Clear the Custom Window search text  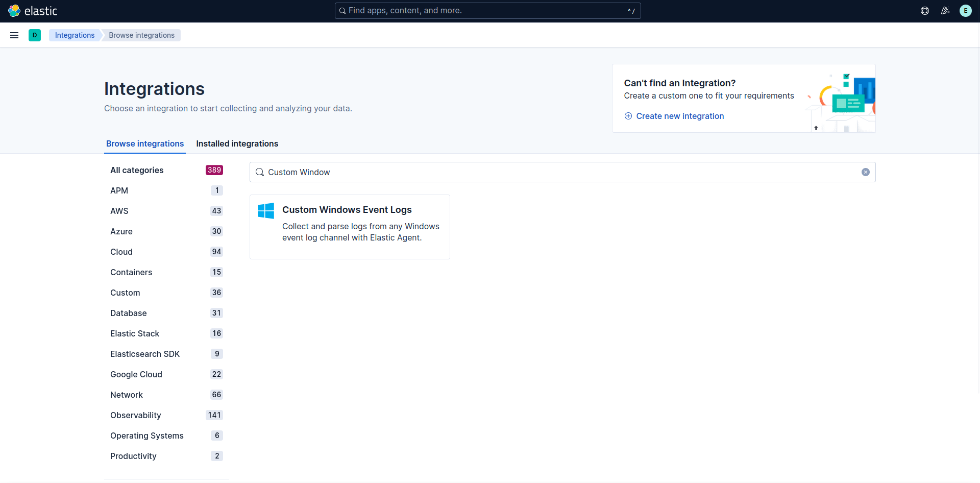[x=866, y=172]
